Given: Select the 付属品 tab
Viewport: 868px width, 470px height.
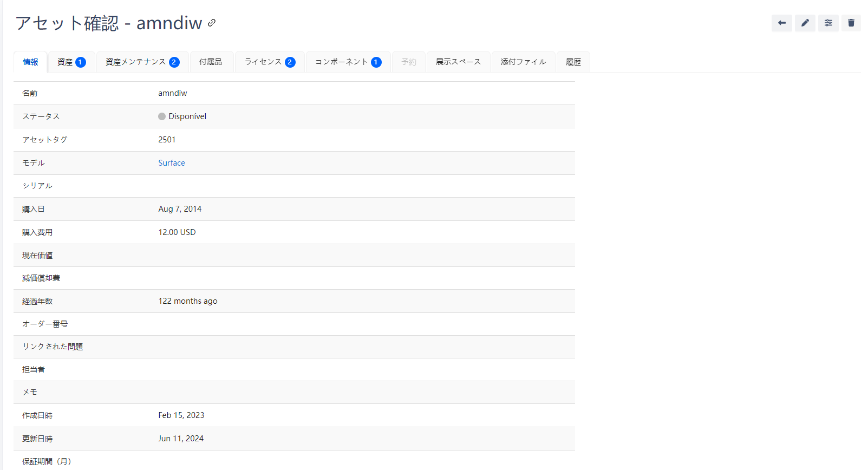Looking at the screenshot, I should 211,62.
